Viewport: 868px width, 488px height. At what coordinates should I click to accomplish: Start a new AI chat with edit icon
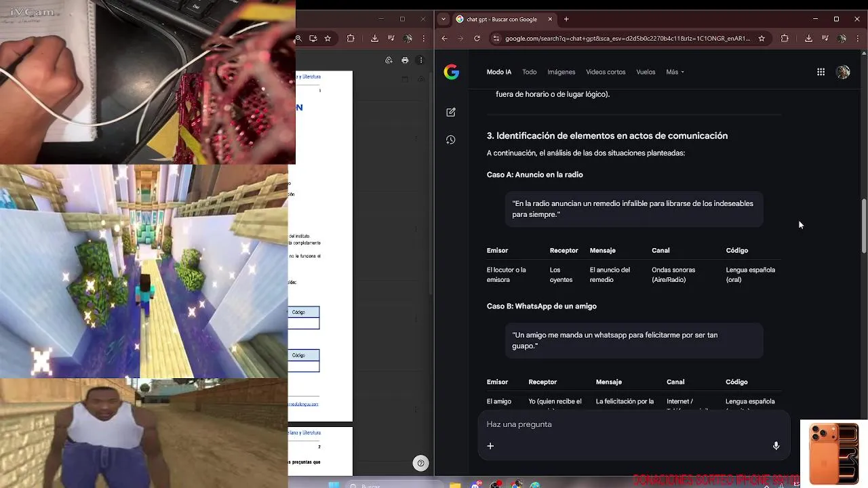[451, 113]
